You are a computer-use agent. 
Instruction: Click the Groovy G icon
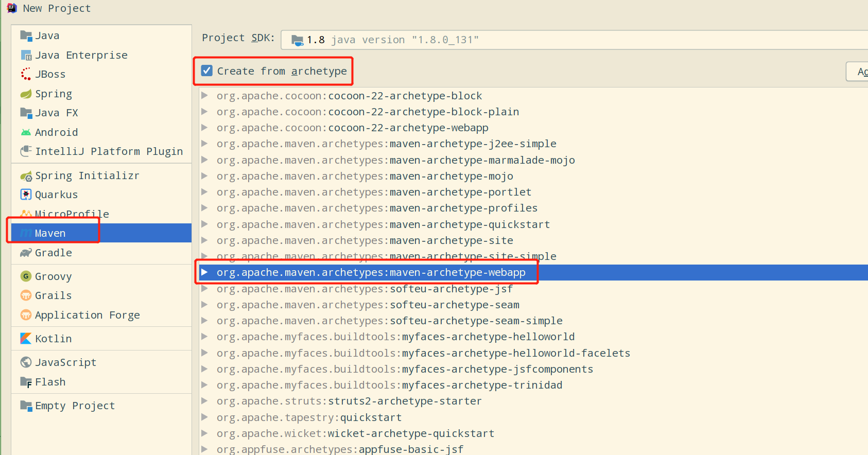coord(26,276)
